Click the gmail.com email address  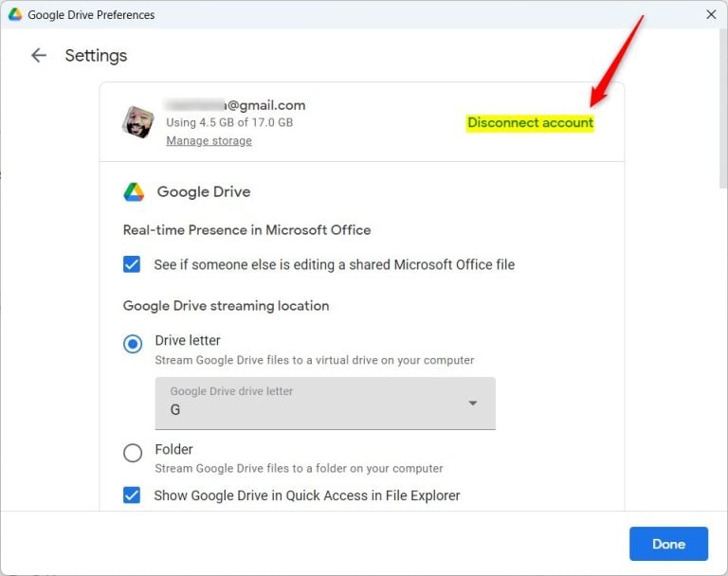click(235, 105)
